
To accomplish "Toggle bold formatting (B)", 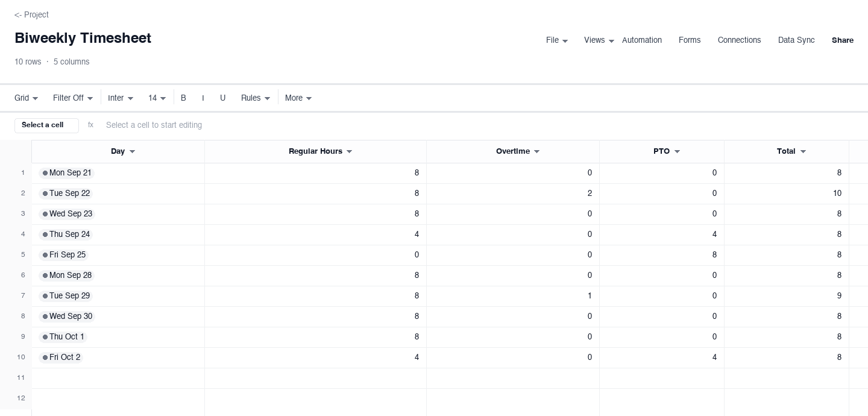I will point(183,98).
